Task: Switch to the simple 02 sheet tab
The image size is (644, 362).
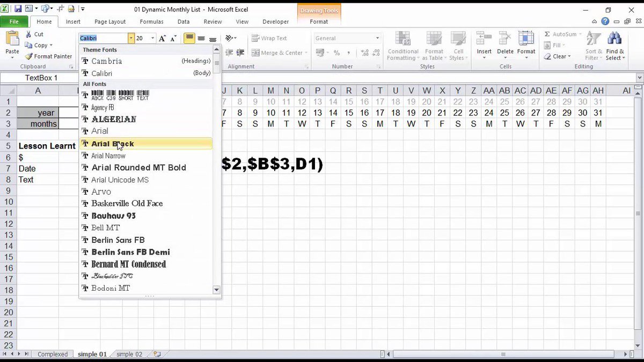Action: click(129, 354)
